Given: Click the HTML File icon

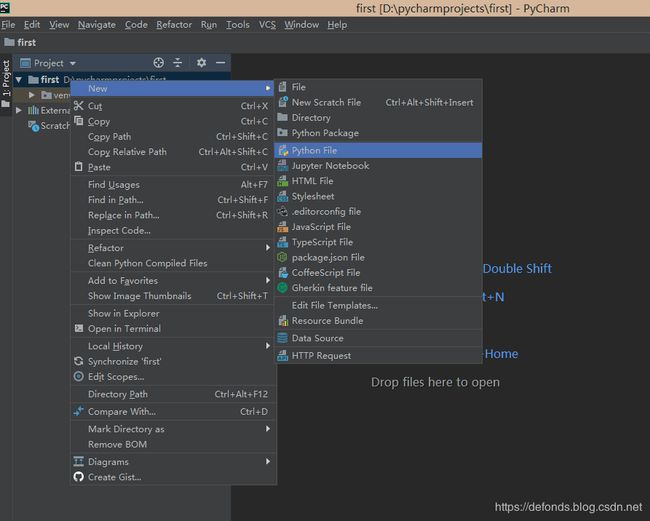Looking at the screenshot, I should (283, 181).
